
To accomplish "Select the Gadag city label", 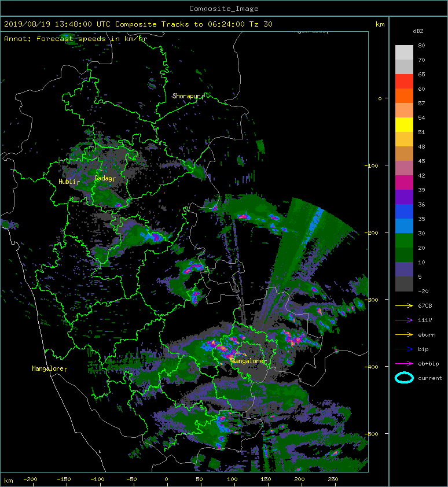I will pyautogui.click(x=104, y=178).
